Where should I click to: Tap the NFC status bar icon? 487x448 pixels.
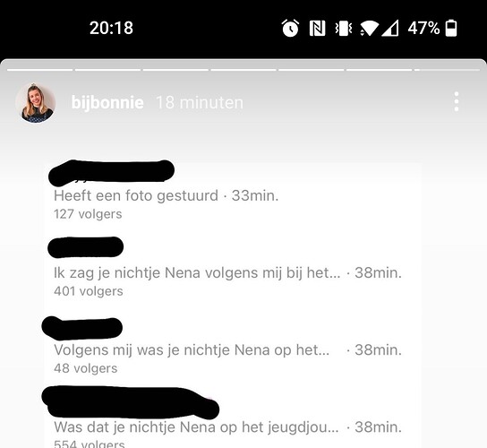coord(318,29)
